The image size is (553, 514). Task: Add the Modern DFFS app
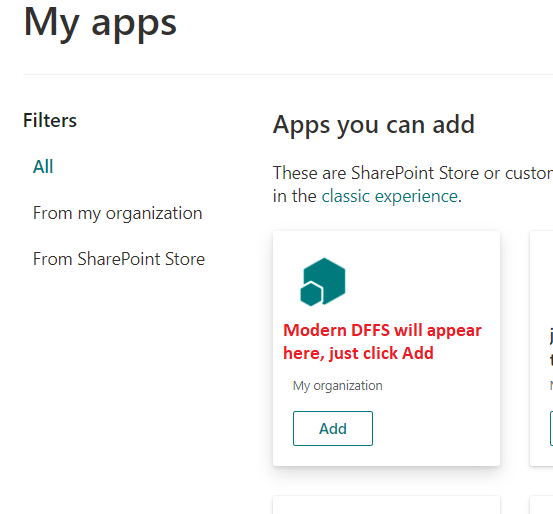click(333, 428)
